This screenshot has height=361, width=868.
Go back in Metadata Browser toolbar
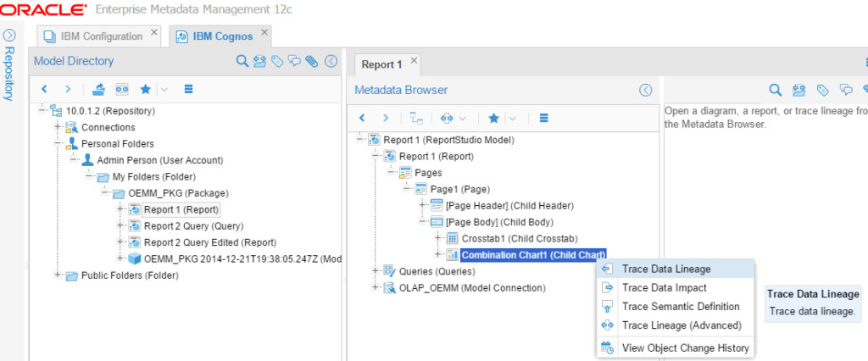(362, 118)
